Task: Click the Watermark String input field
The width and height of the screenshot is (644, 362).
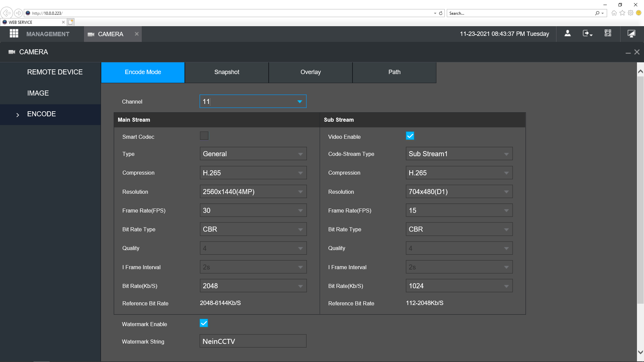Action: pos(253,341)
